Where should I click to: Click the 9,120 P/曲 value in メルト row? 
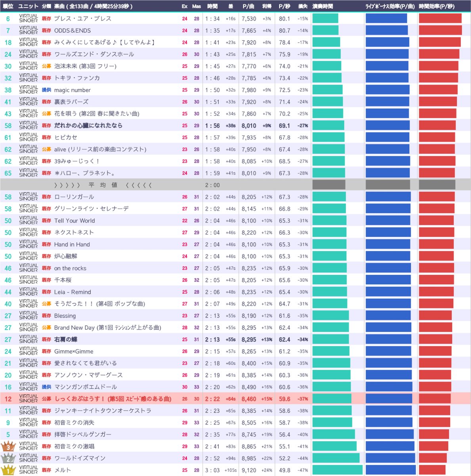(249, 470)
